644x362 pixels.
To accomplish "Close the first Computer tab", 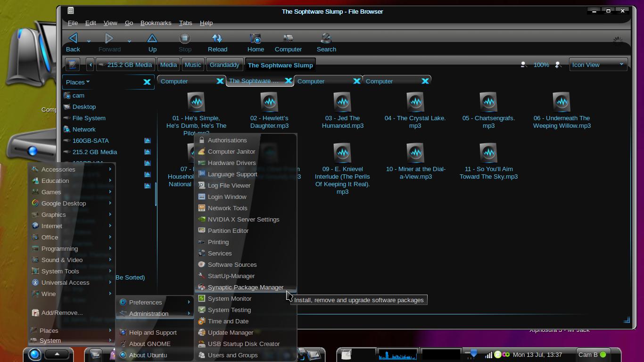I will point(220,81).
